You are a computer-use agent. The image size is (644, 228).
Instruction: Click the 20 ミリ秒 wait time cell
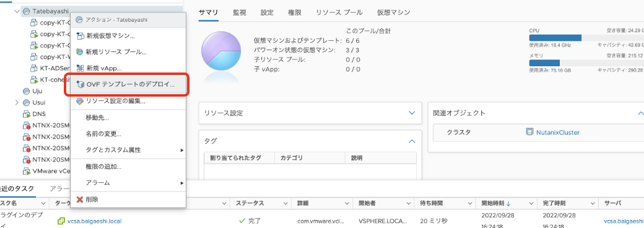(x=433, y=221)
